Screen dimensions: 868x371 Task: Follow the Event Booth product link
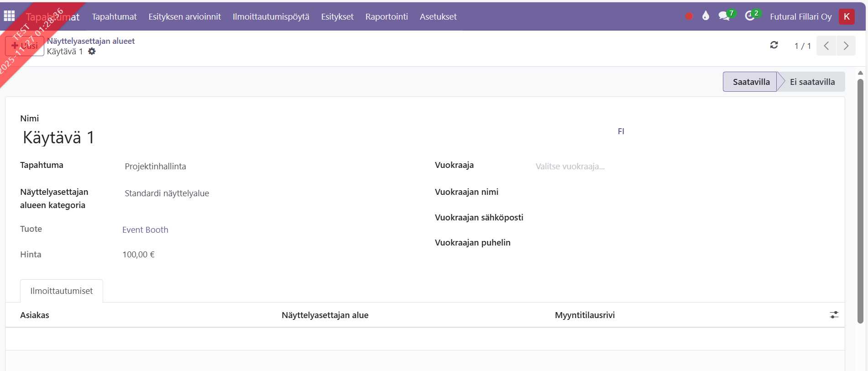coord(145,230)
